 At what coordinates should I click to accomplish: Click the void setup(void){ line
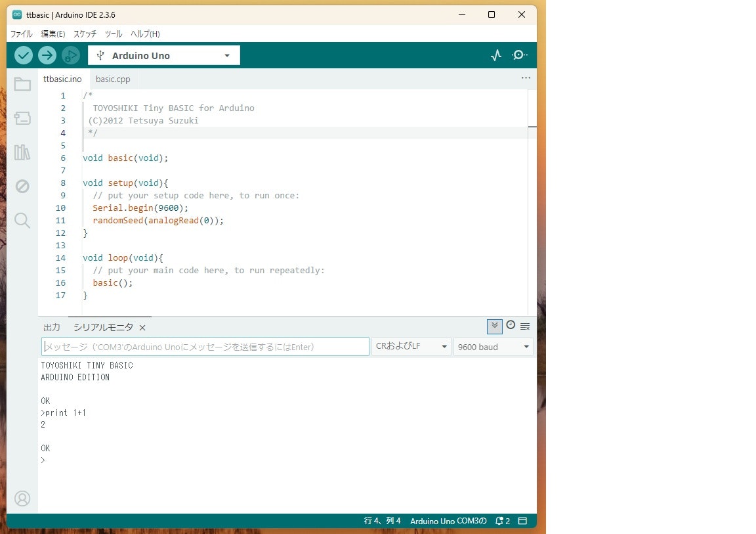click(x=125, y=183)
